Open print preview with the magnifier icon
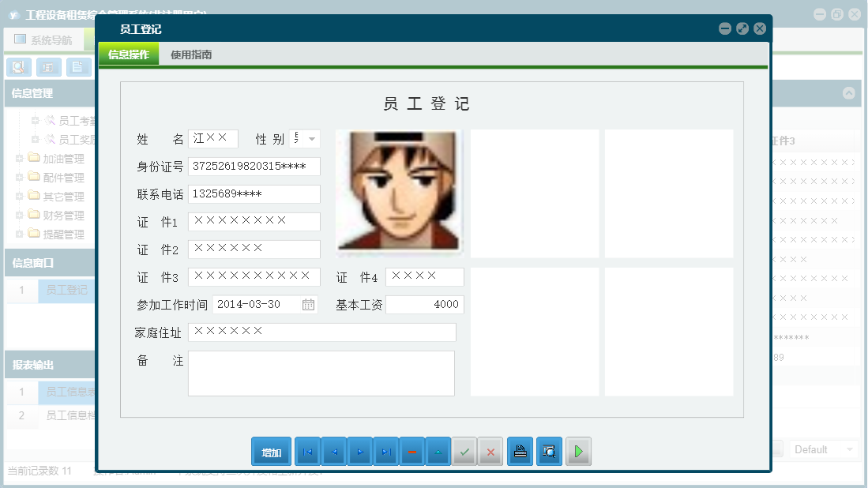This screenshot has height=488, width=868. coord(549,452)
